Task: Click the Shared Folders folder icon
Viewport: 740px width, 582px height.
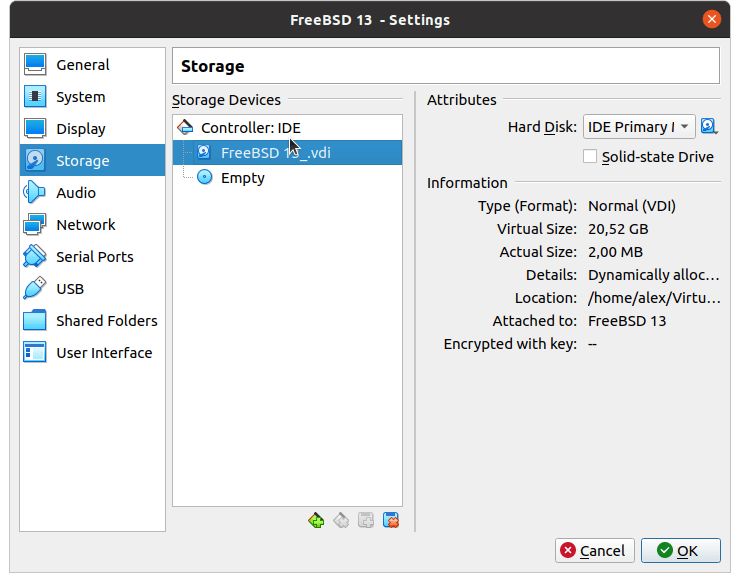Action: [35, 321]
